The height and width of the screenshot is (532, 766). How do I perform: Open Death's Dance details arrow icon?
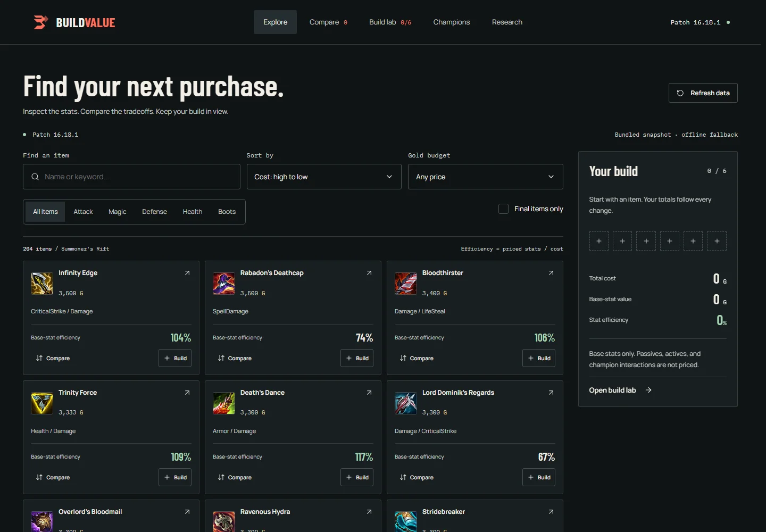(x=369, y=393)
